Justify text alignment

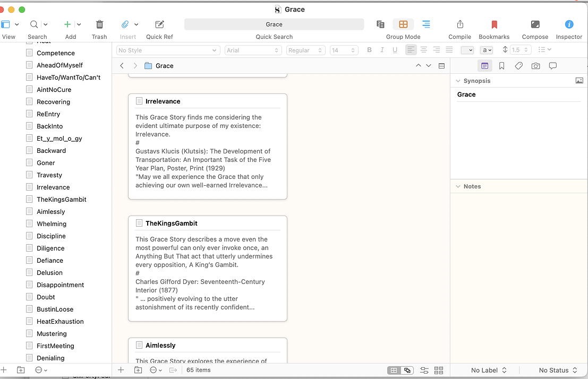click(449, 50)
